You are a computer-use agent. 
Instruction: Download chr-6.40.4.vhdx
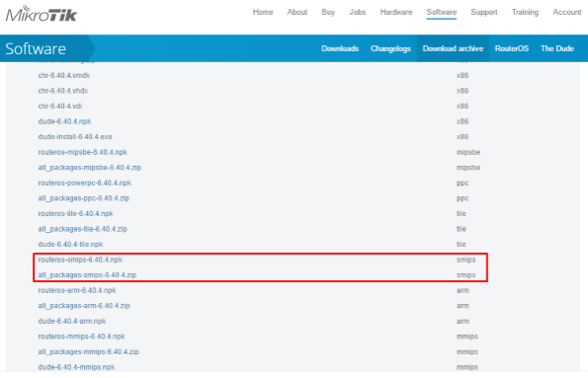click(x=63, y=91)
